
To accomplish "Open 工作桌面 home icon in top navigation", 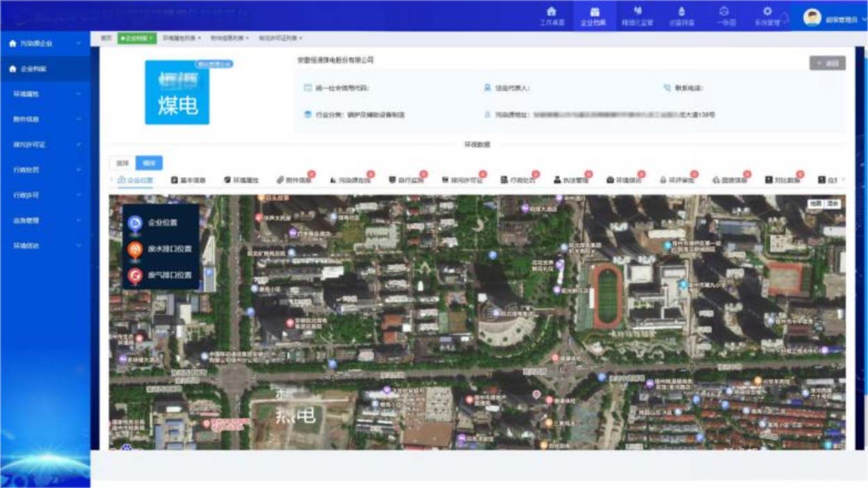I will [552, 13].
